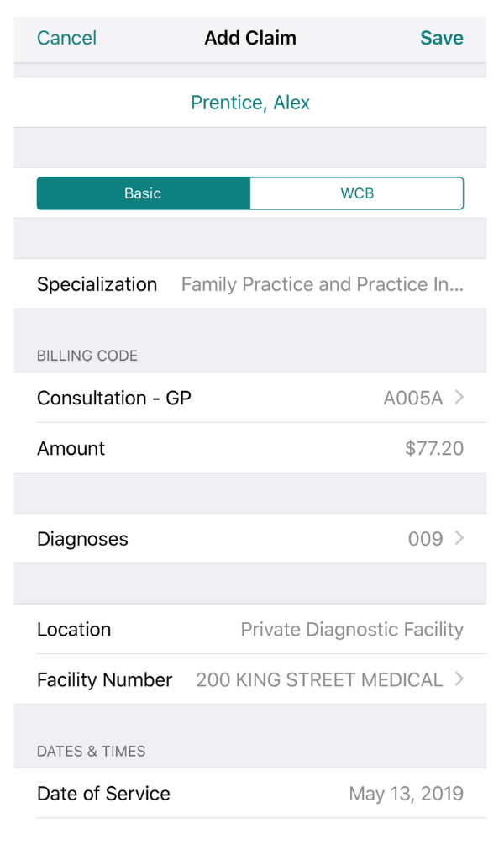Select the Consultation - GP label
Viewport: 504px width, 866px height.
(113, 398)
